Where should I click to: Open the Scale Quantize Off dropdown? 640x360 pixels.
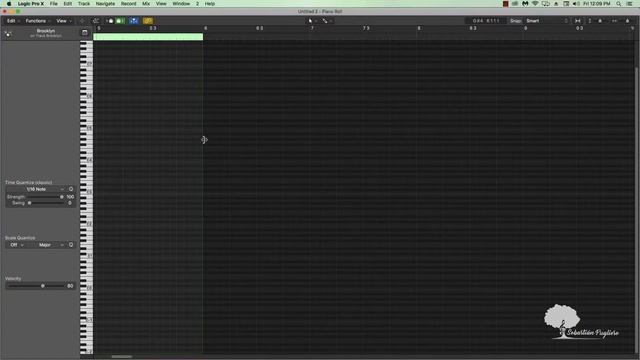[16, 245]
